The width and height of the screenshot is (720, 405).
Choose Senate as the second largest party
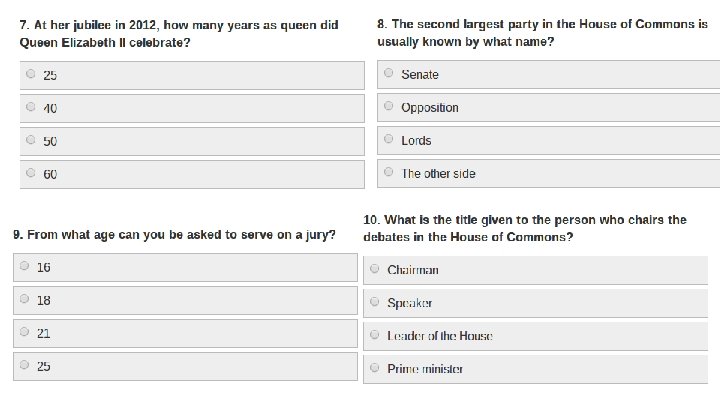point(389,73)
